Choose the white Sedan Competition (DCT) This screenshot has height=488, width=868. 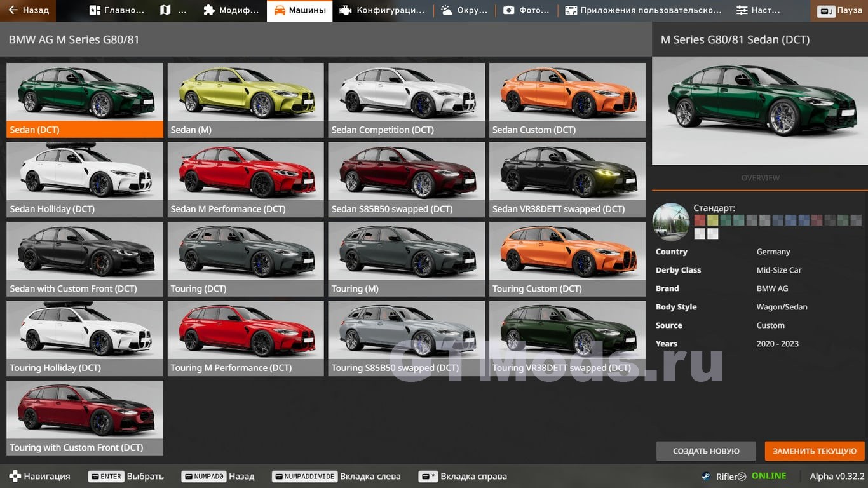click(406, 100)
